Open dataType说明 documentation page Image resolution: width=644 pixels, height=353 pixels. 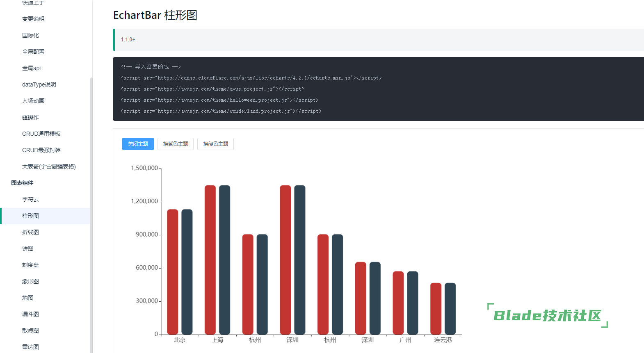pos(39,84)
